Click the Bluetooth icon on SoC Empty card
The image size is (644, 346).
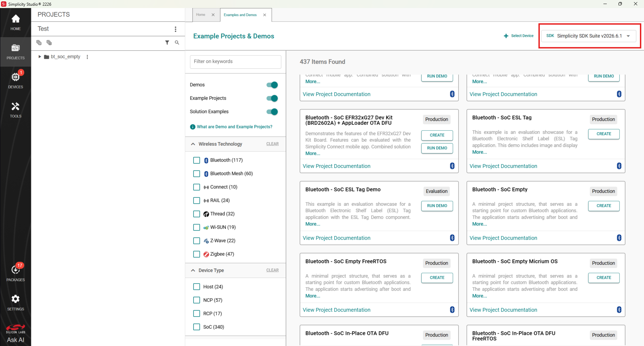[x=619, y=238]
